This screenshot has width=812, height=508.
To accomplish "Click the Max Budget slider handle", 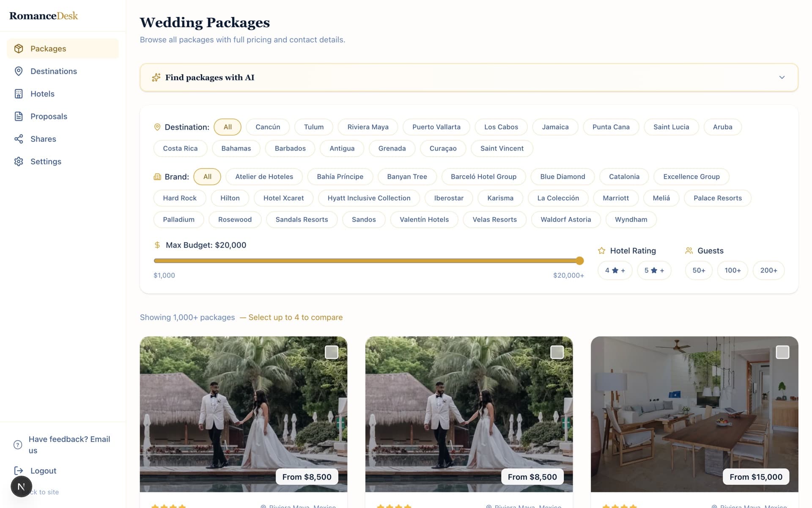I will pyautogui.click(x=580, y=261).
